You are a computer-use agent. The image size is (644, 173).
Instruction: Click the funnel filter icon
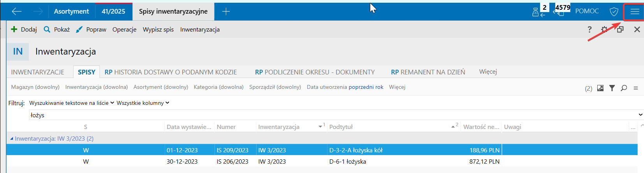point(612,88)
